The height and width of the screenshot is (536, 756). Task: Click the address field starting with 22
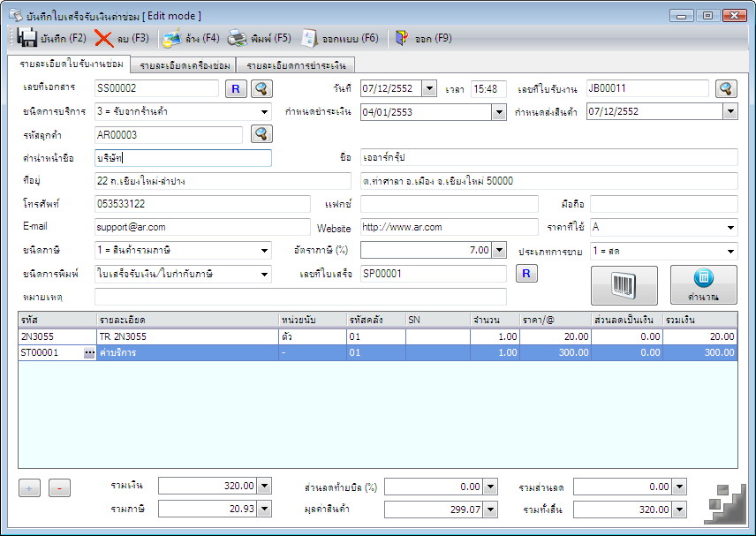coord(223,181)
